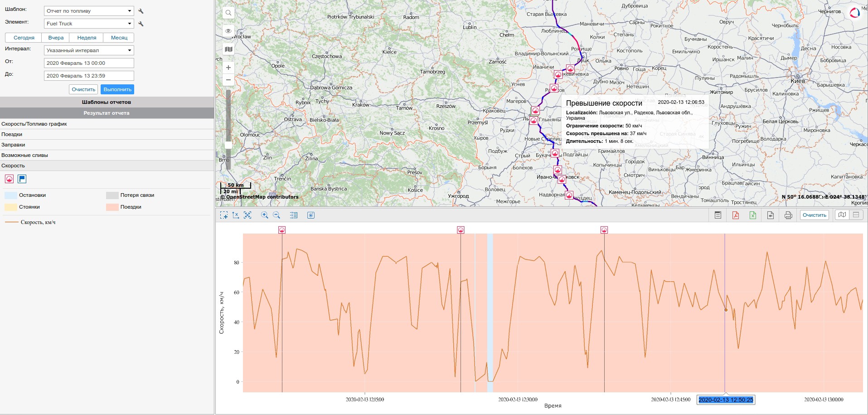This screenshot has width=868, height=415.
Task: Collapse the Результат отчета section
Action: (x=107, y=113)
